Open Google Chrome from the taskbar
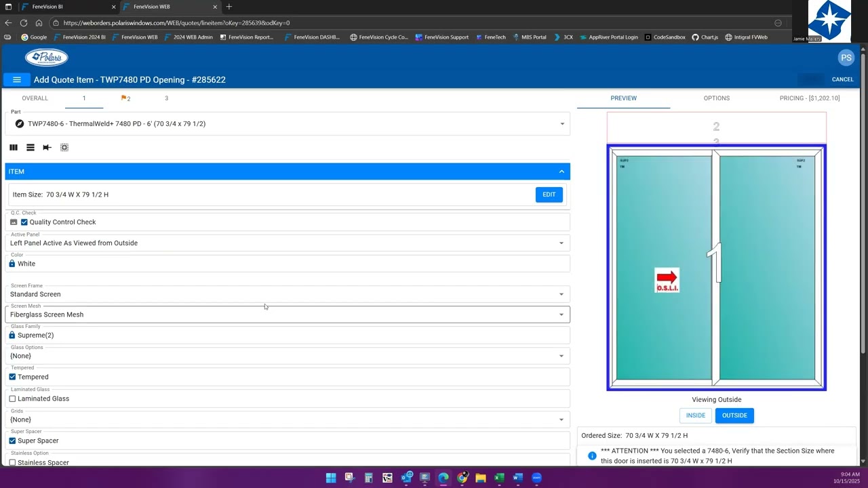Viewport: 868px width, 488px height. coord(462,478)
